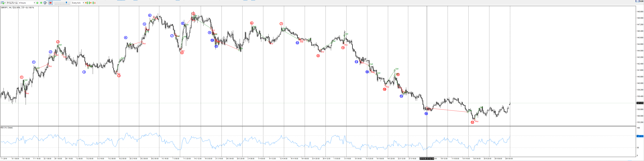Screen dimensions: 644x161
Task: Click the current price label 137.574
Action: pyautogui.click(x=640, y=103)
